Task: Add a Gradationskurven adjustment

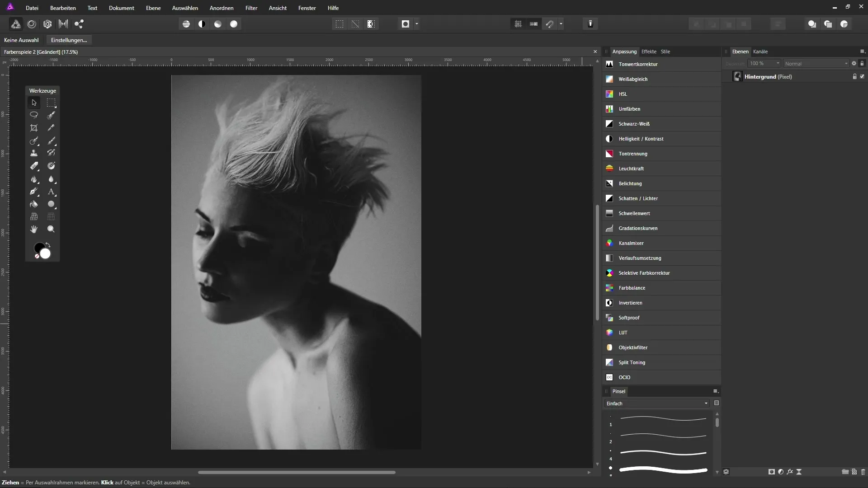Action: [x=662, y=228]
